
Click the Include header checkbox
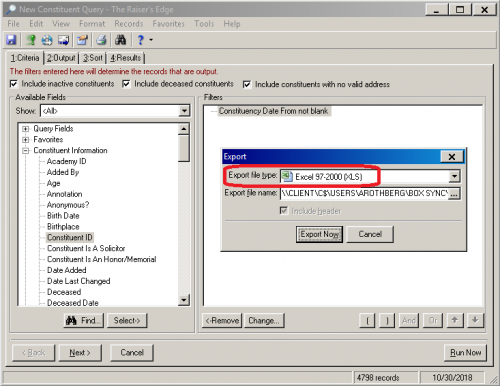(284, 211)
